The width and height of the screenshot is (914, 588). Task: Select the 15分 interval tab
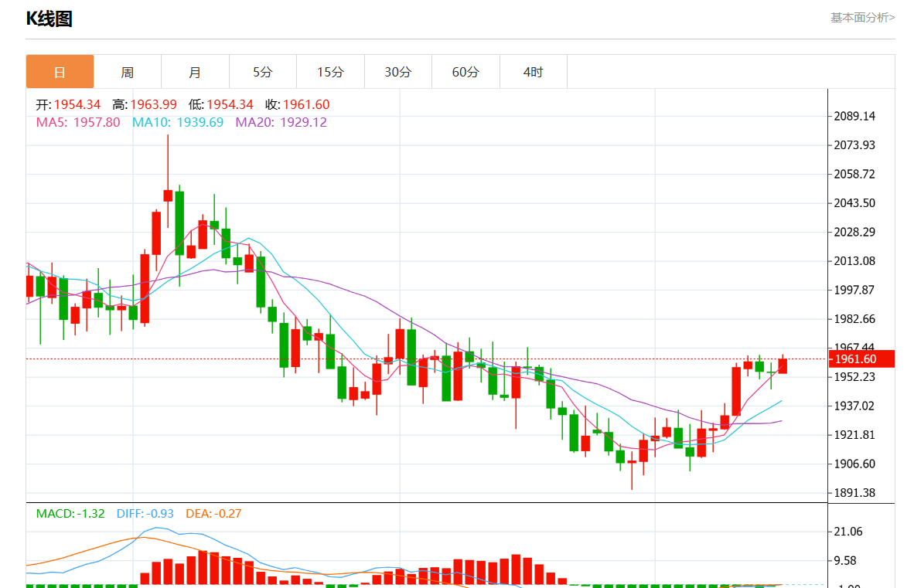click(x=330, y=72)
